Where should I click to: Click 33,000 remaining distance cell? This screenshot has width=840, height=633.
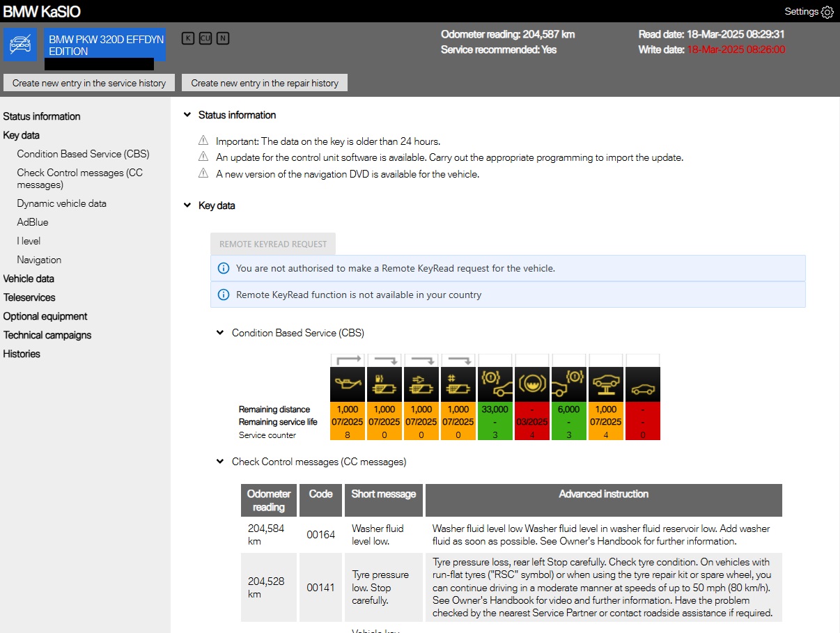pyautogui.click(x=495, y=409)
